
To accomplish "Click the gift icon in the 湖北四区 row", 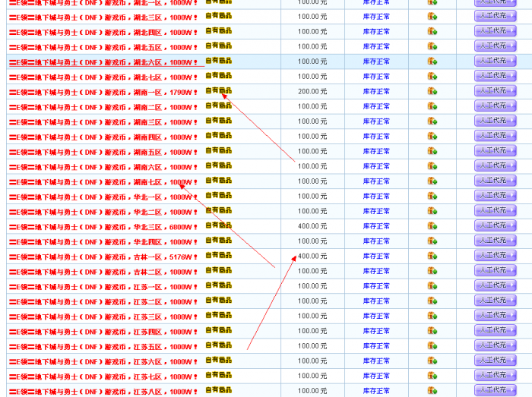I will (432, 31).
